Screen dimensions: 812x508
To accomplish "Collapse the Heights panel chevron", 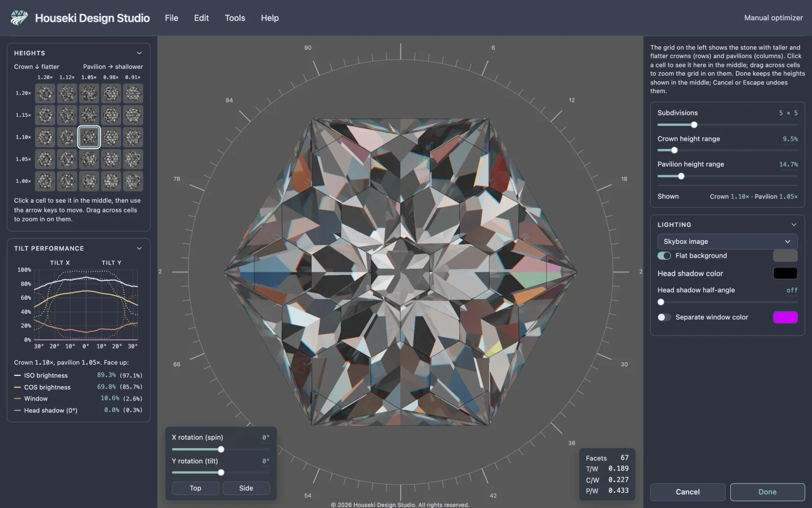I will [139, 53].
